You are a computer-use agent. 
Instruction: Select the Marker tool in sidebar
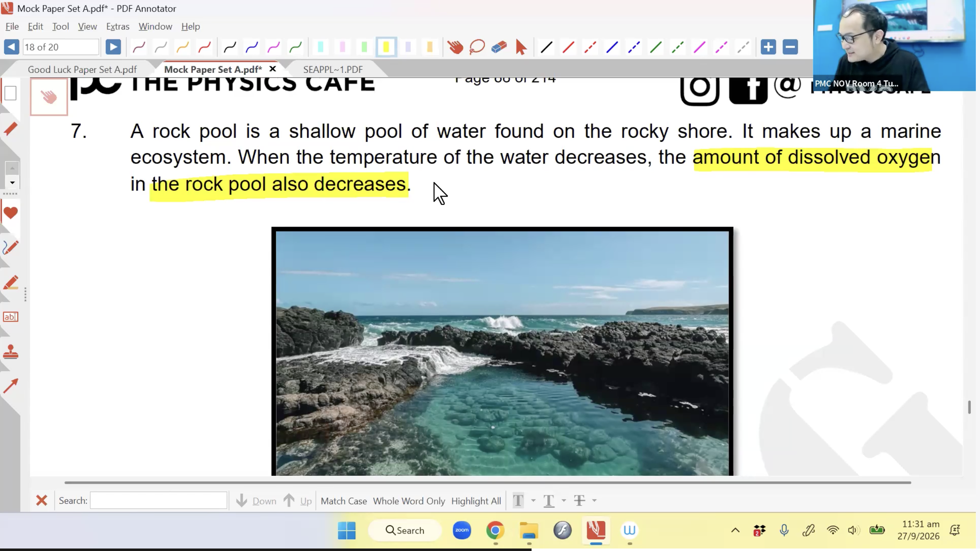click(x=10, y=283)
